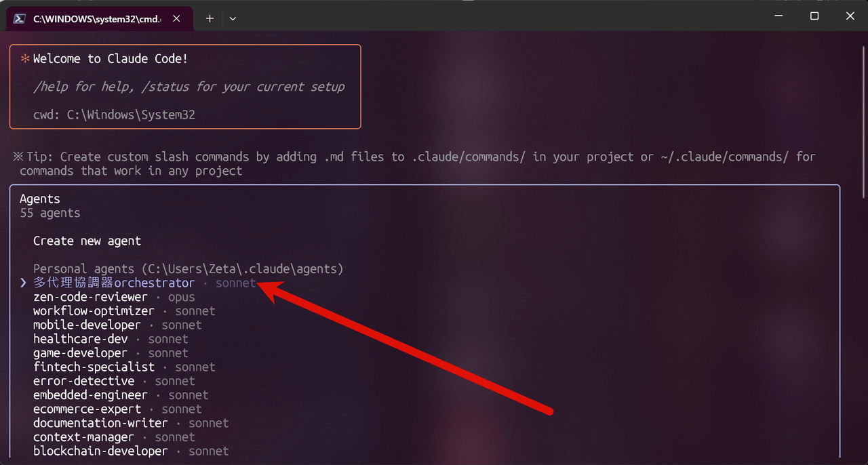Select the mobile-developer agent

click(87, 325)
